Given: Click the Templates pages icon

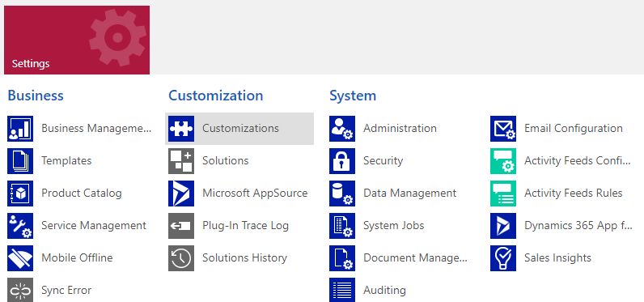Looking at the screenshot, I should 20,161.
